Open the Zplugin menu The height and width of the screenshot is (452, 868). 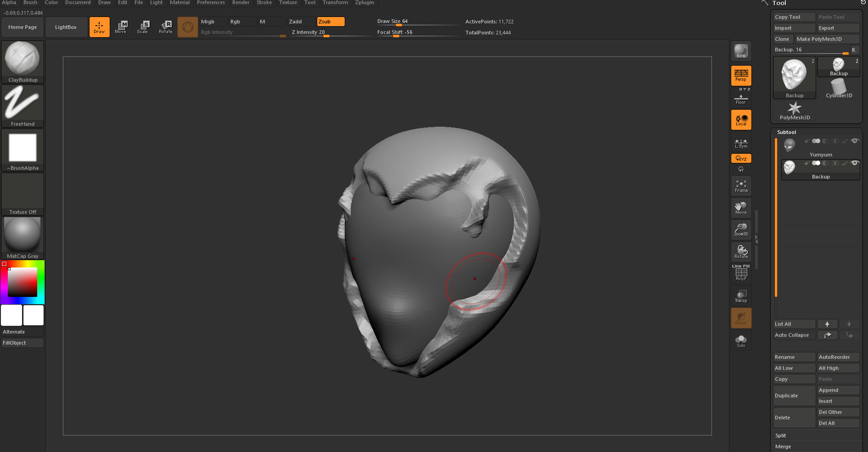(x=364, y=3)
